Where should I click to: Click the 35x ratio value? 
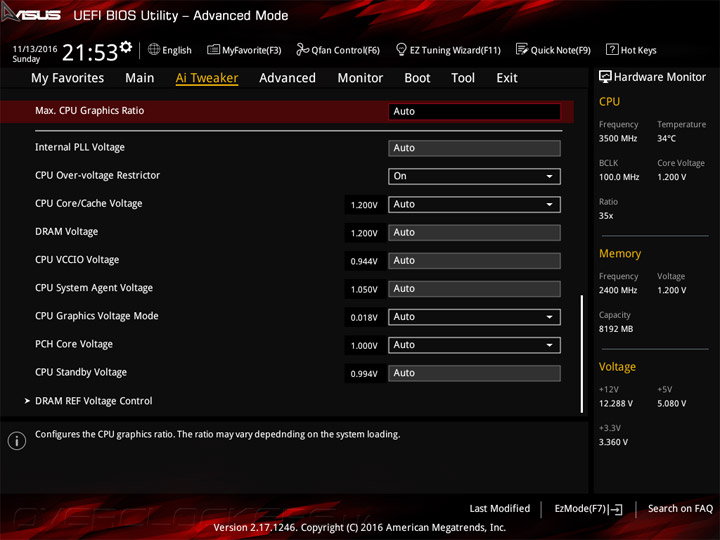(606, 216)
